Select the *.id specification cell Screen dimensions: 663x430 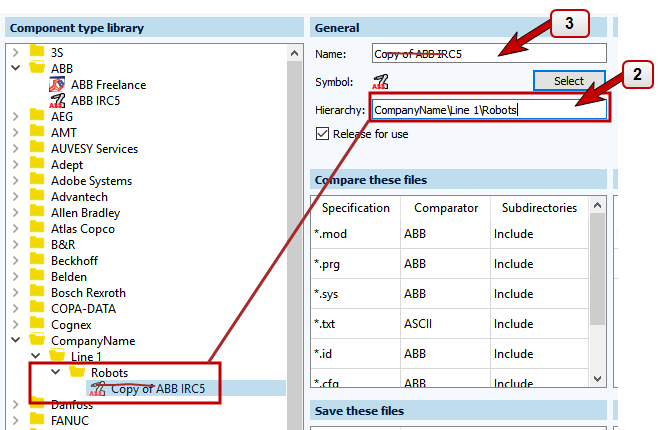pos(356,353)
